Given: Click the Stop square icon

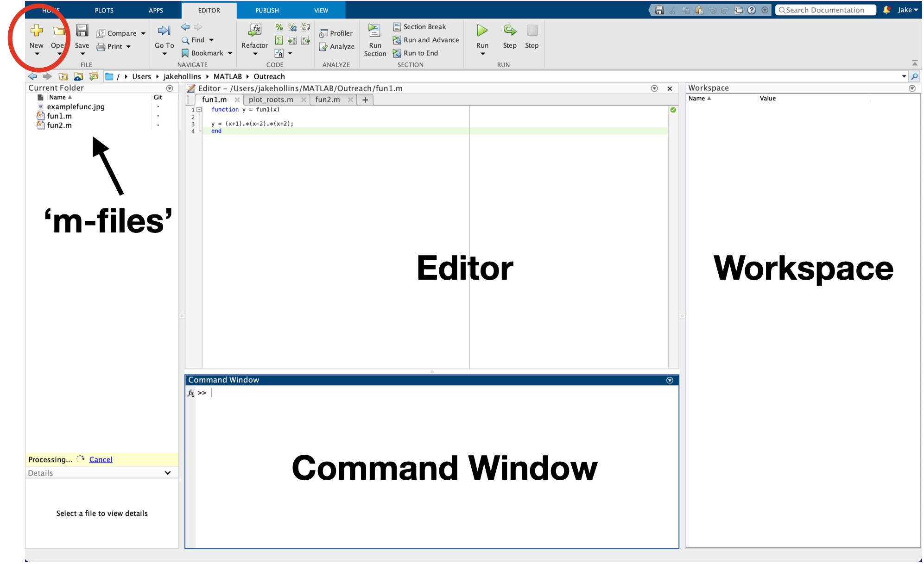Looking at the screenshot, I should coord(532,31).
